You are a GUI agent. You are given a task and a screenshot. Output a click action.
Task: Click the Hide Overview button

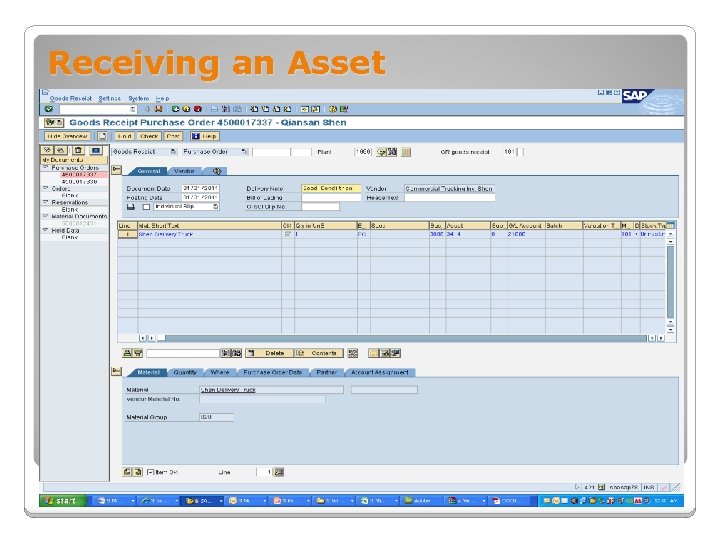click(x=68, y=136)
